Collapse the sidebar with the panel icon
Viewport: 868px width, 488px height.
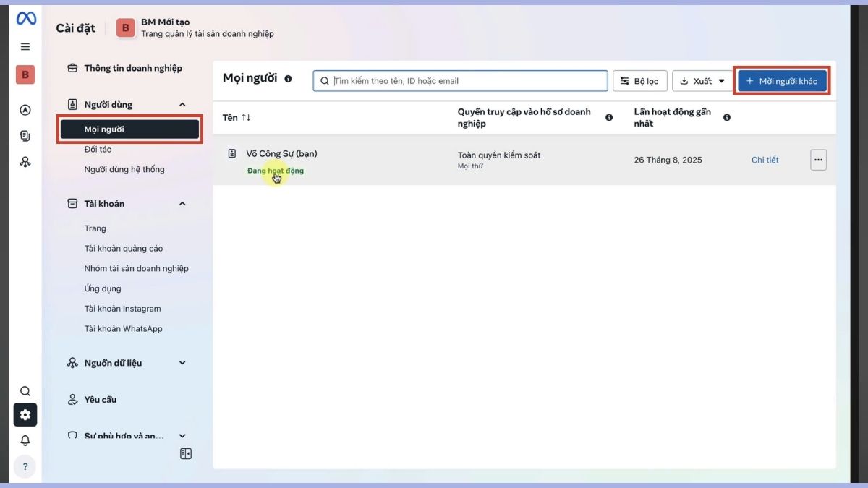click(186, 454)
